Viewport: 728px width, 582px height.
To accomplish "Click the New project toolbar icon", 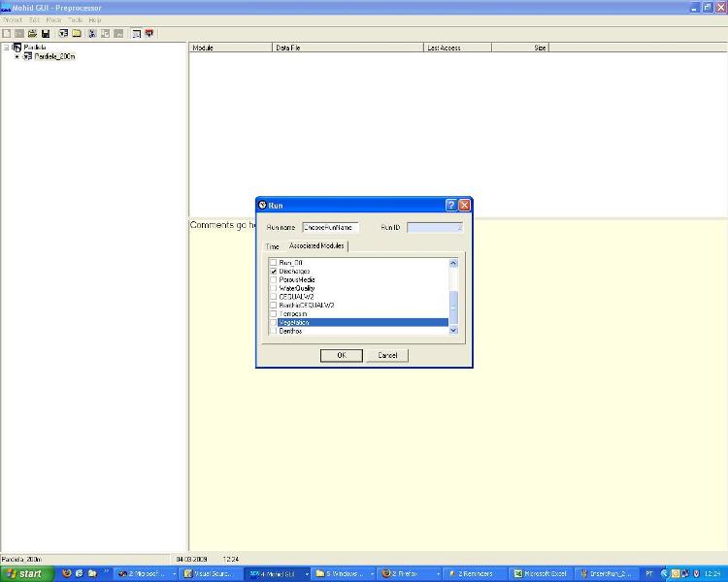I will coord(7,33).
